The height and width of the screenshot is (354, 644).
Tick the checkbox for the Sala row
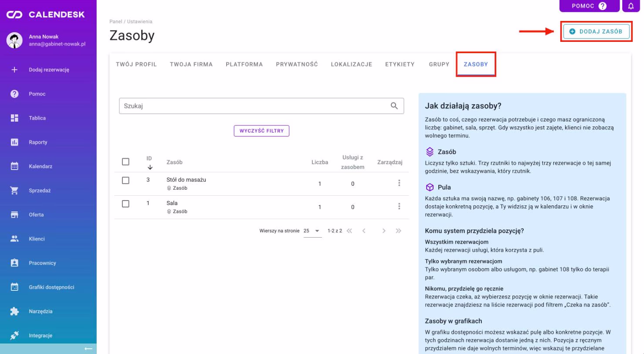tap(125, 204)
